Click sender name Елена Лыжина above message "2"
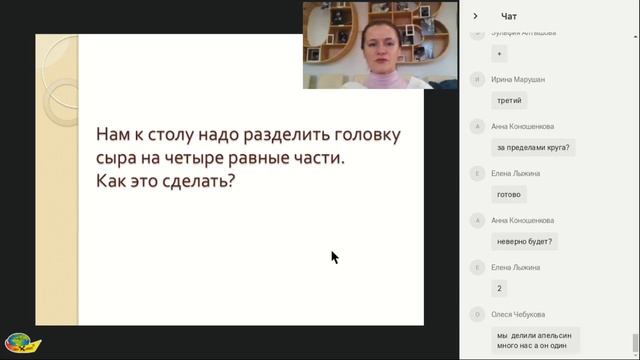Screen dimensions: 640x360 (516, 267)
